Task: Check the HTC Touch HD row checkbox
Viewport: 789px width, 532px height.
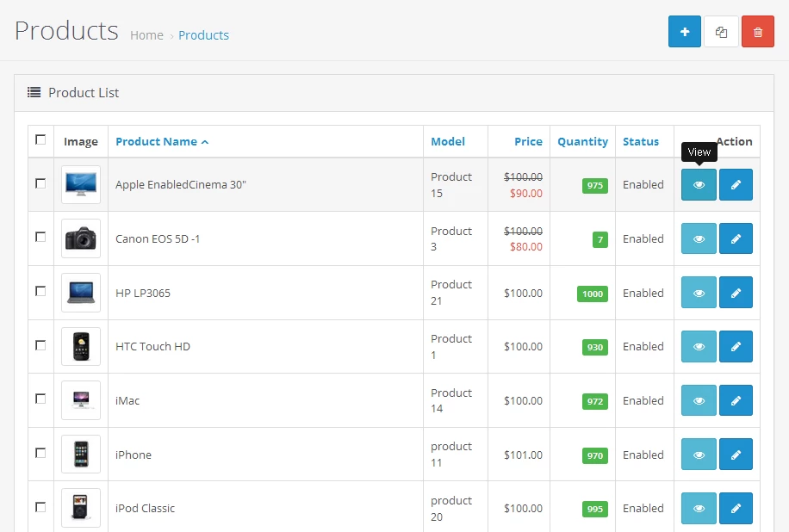Action: [x=40, y=345]
